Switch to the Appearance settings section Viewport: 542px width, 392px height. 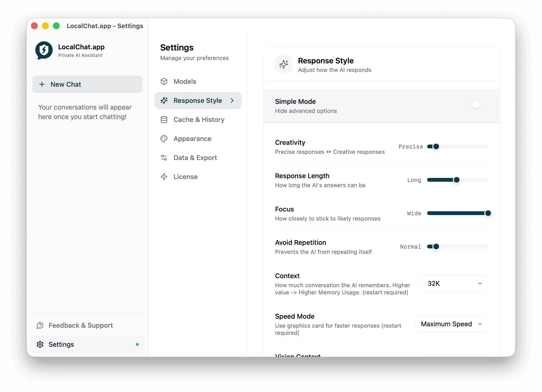[192, 139]
